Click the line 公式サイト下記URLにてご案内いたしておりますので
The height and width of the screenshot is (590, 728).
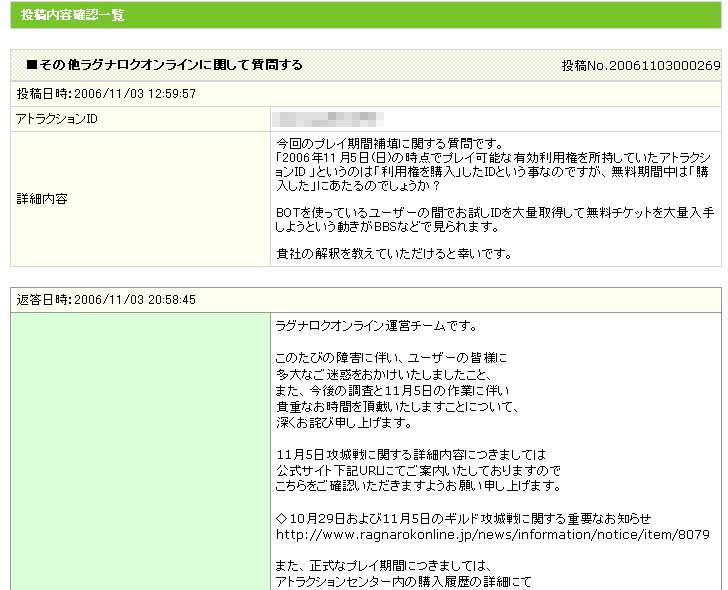(418, 470)
